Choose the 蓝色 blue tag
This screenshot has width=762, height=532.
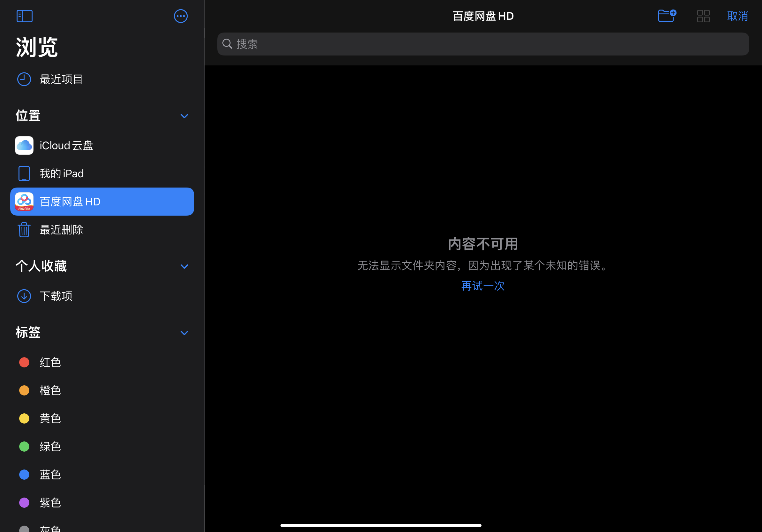coord(50,475)
